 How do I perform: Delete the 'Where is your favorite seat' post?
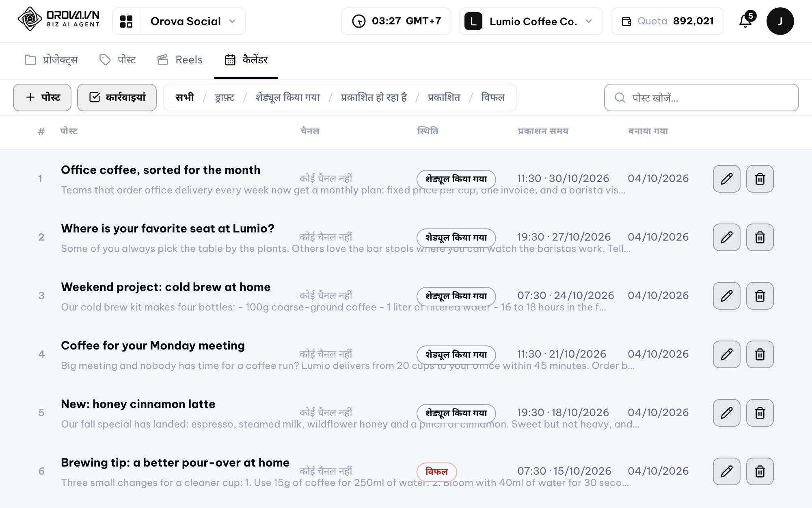coord(760,237)
